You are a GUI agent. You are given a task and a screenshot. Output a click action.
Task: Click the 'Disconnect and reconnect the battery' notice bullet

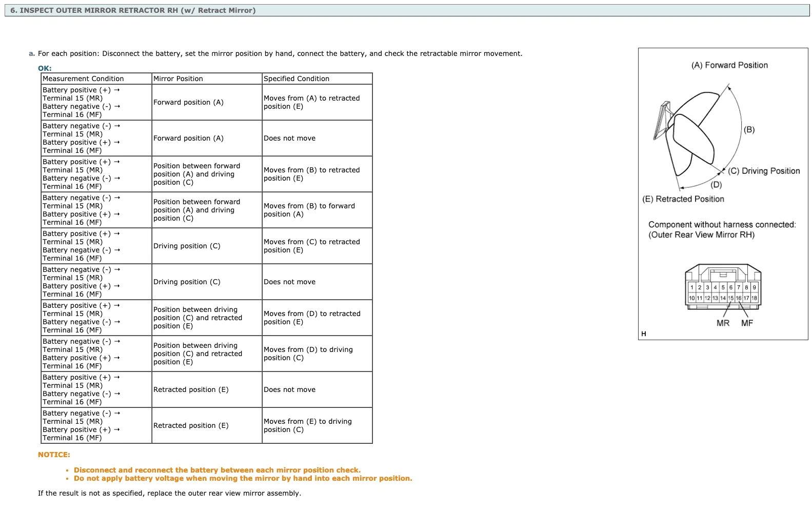click(x=217, y=470)
